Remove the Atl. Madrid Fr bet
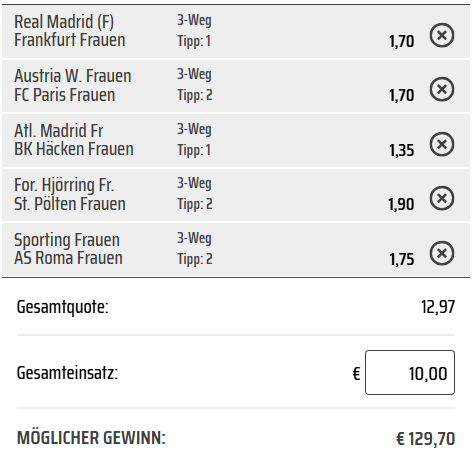Screen dimensions: 475x463 (x=442, y=144)
